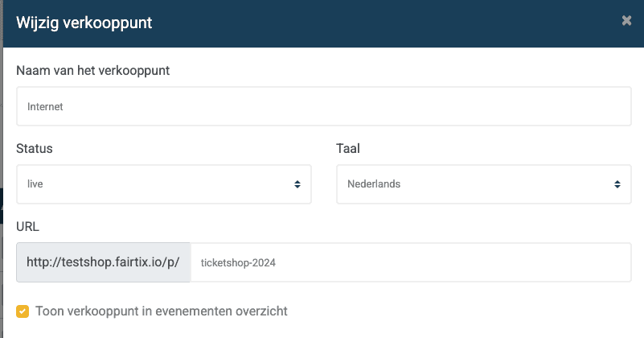644x338 pixels.
Task: Click the URL slug field ticketshop-2024
Action: pos(411,262)
